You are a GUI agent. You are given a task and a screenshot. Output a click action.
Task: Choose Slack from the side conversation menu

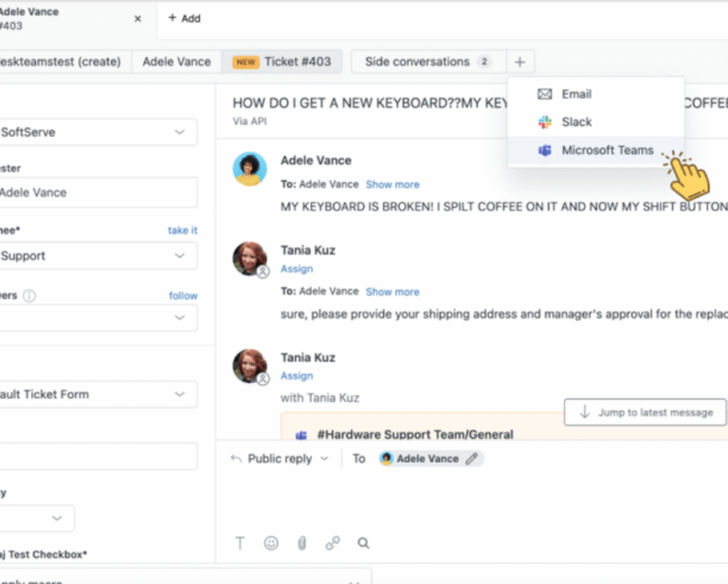pyautogui.click(x=595, y=122)
